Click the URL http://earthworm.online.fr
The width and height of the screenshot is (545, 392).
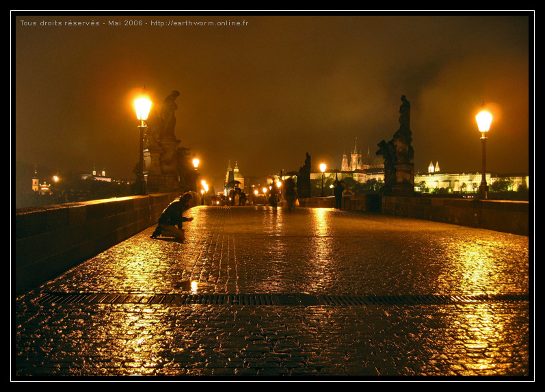[x=200, y=23]
